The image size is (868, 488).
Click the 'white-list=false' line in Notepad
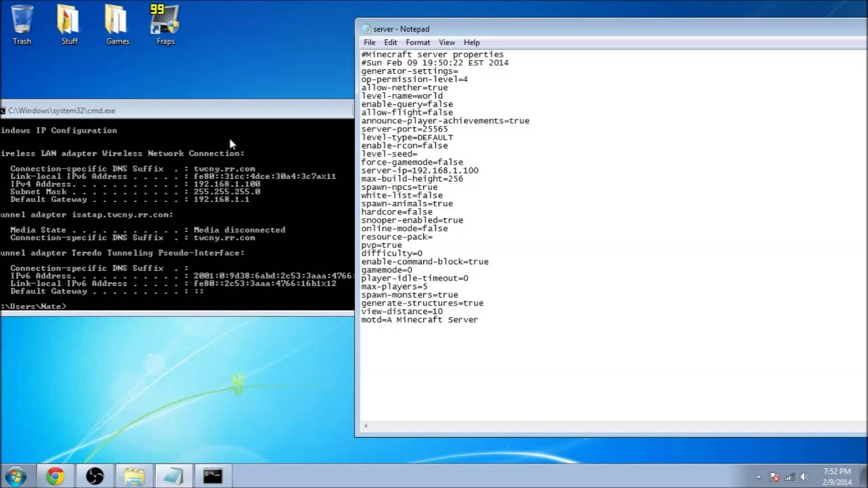[401, 195]
